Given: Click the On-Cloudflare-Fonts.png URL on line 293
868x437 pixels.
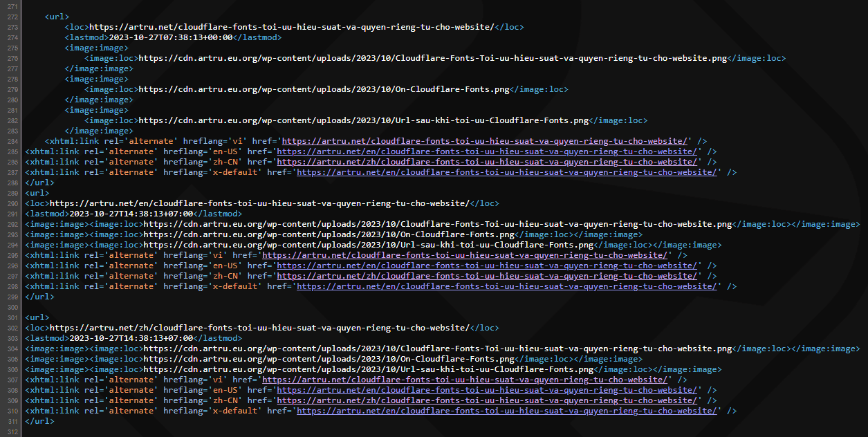Looking at the screenshot, I should (329, 234).
